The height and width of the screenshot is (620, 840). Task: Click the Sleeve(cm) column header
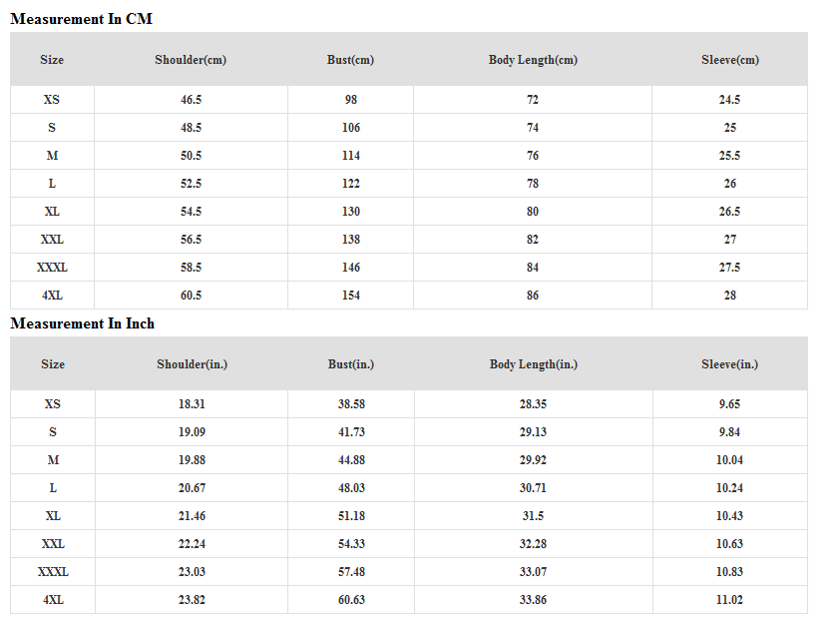pyautogui.click(x=729, y=60)
